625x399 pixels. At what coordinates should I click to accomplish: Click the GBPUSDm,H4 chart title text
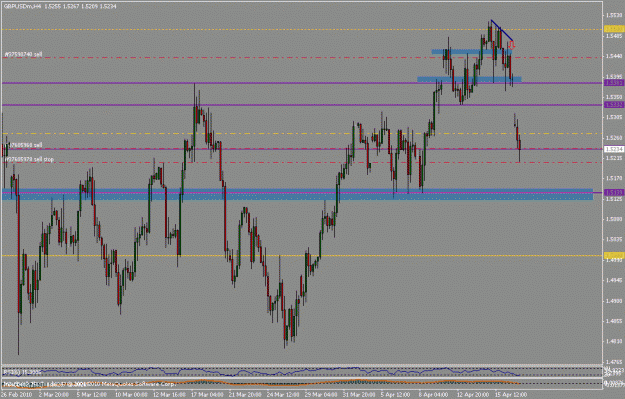click(23, 6)
